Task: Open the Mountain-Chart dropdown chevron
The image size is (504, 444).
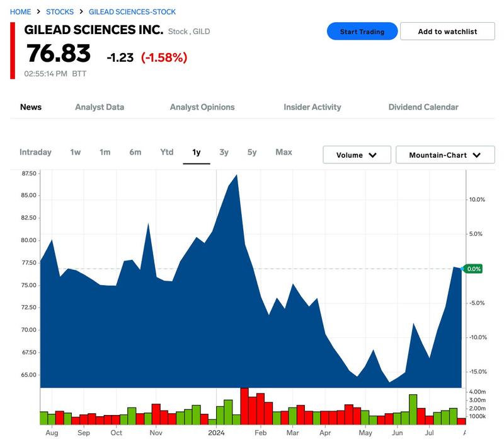Action: pos(478,155)
